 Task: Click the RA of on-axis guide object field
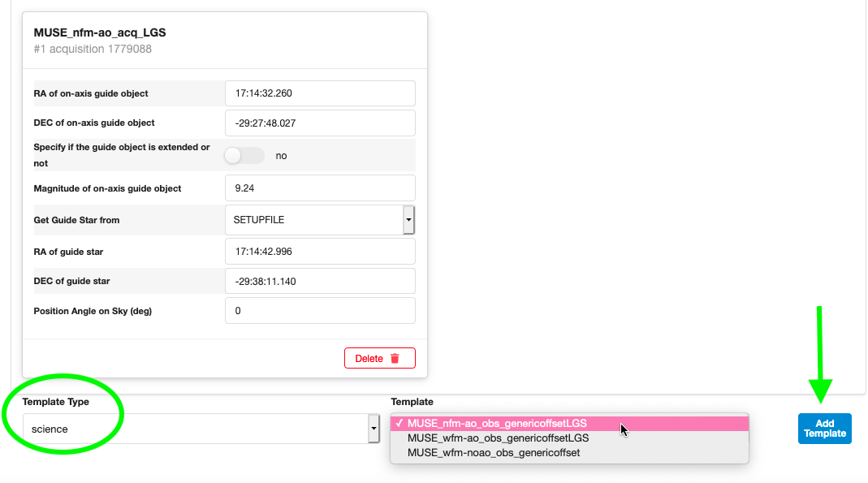click(320, 93)
